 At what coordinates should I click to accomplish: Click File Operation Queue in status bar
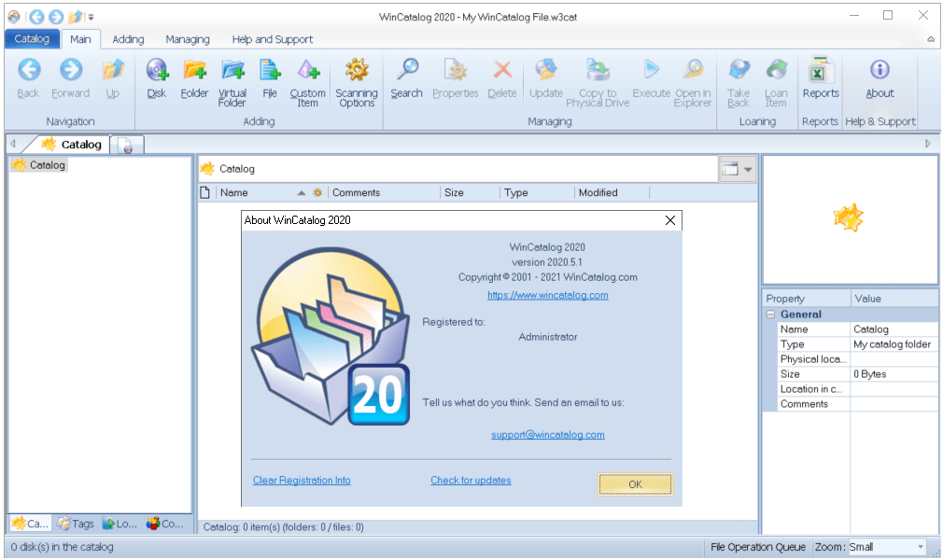[758, 547]
